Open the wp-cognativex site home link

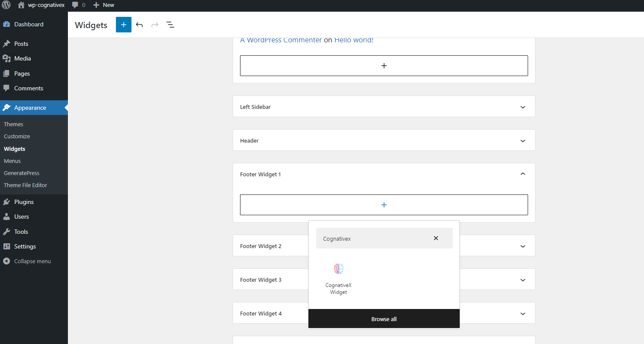[41, 5]
